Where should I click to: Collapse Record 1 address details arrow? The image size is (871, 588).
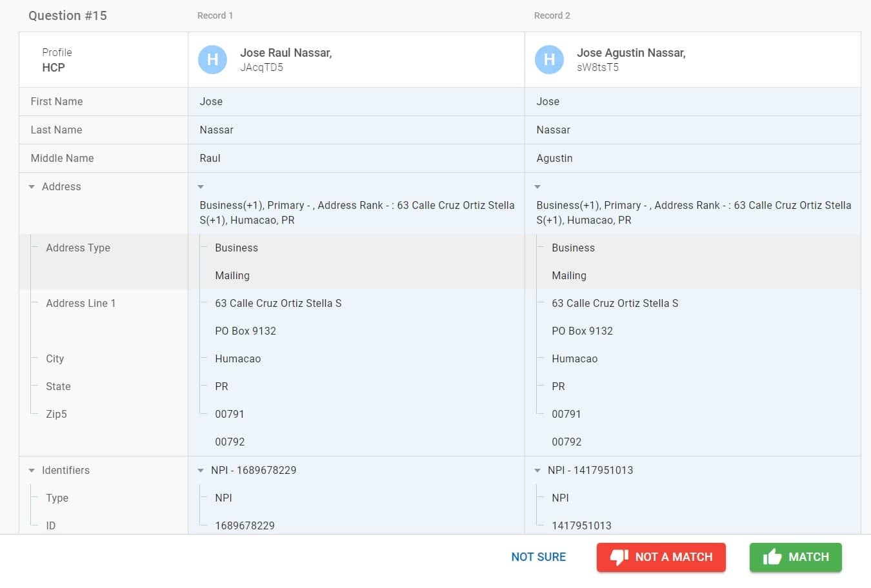(201, 187)
